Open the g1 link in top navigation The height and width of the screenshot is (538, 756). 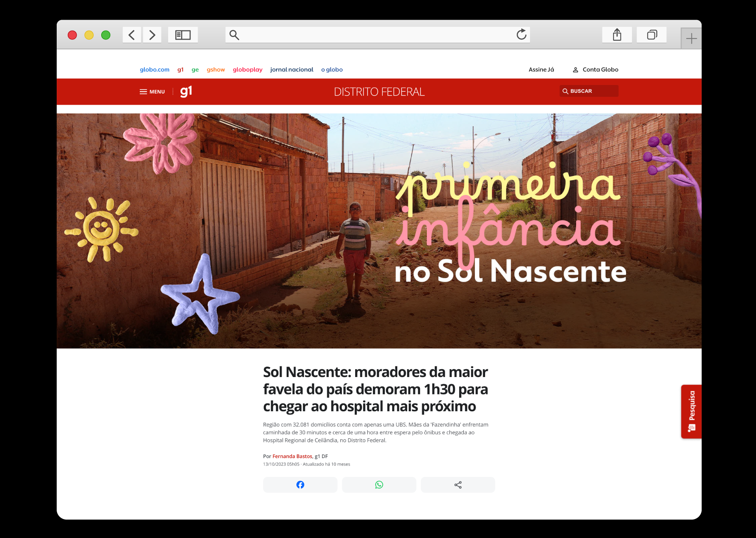click(180, 70)
